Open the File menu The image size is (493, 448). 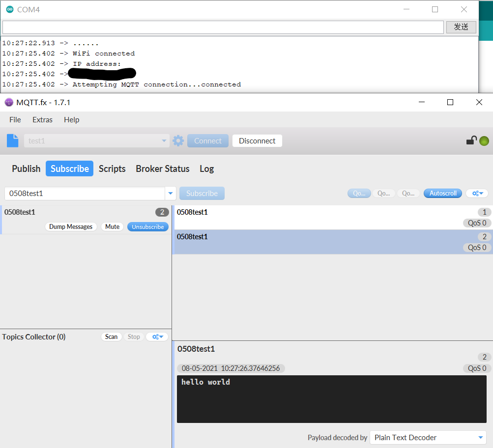coord(15,120)
